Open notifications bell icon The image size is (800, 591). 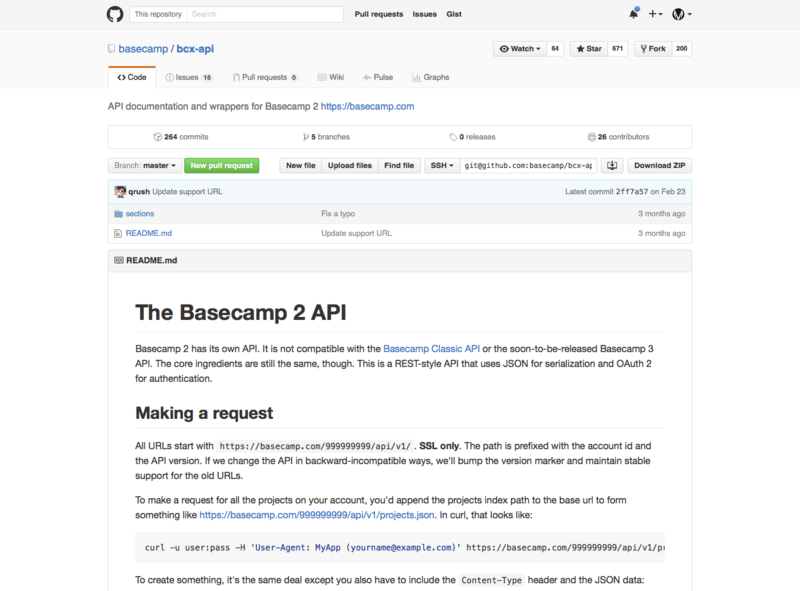click(634, 14)
